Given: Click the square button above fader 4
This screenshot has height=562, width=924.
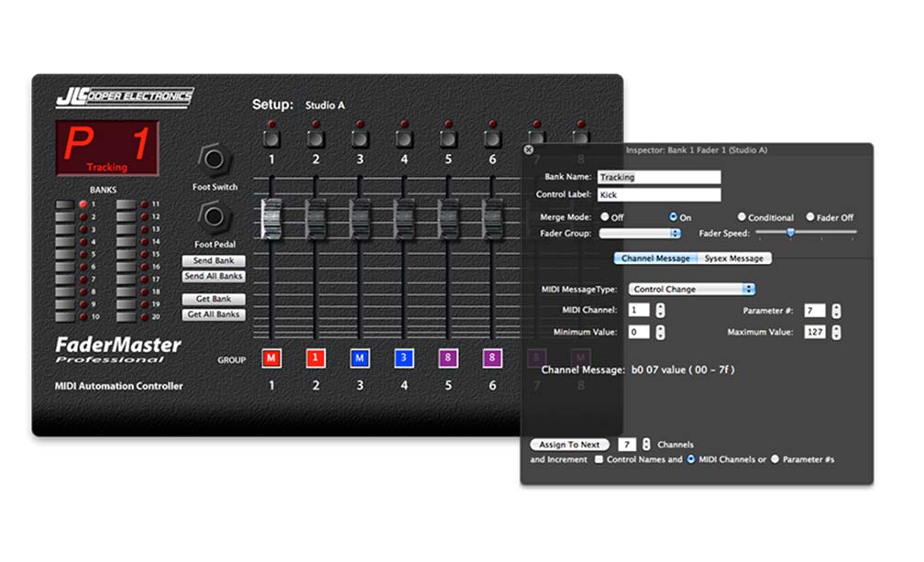Looking at the screenshot, I should [404, 139].
